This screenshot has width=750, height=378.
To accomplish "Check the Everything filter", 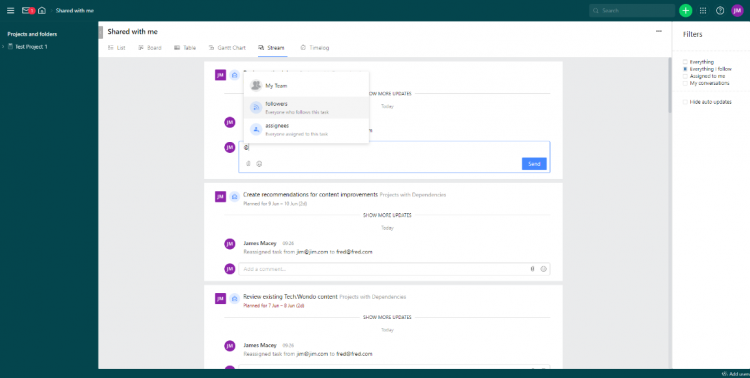I will point(685,62).
